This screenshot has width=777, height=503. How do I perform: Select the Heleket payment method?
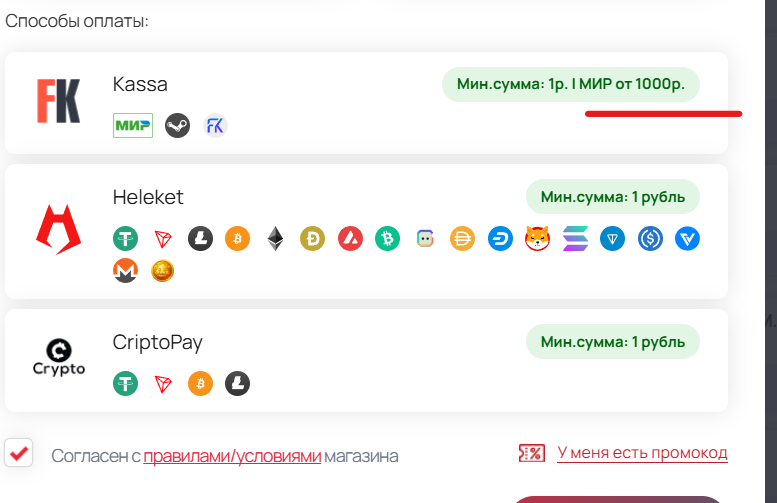pyautogui.click(x=366, y=231)
